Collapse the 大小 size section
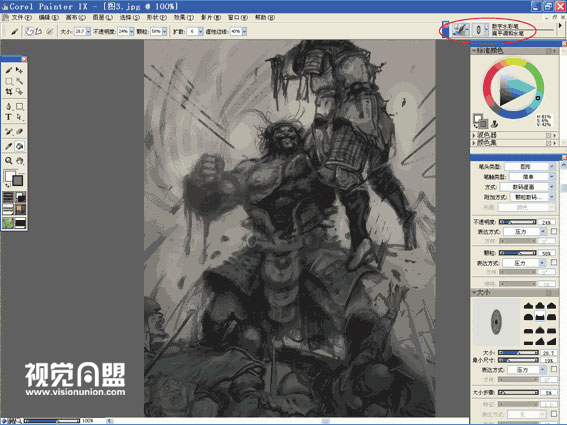567x425 pixels. [x=474, y=292]
